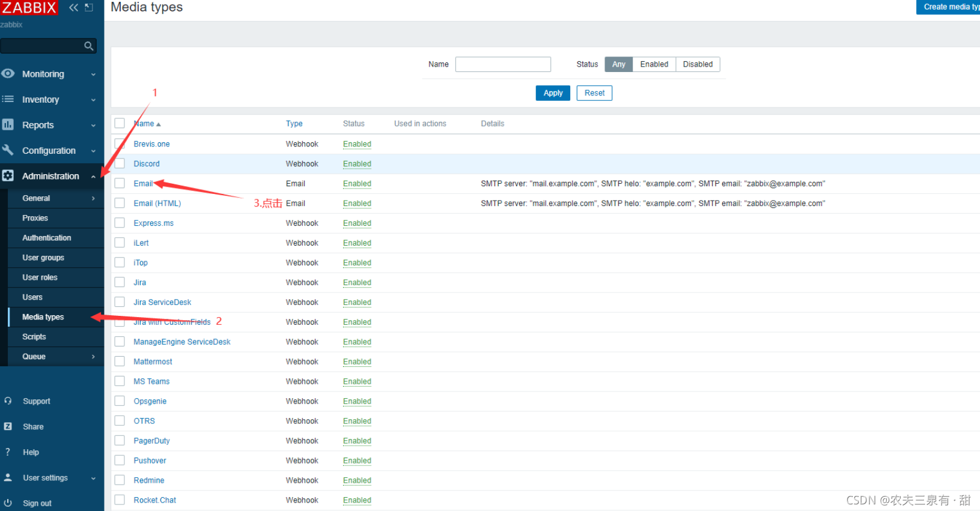Open the Proxies menu item
This screenshot has width=980, height=511.
35,218
